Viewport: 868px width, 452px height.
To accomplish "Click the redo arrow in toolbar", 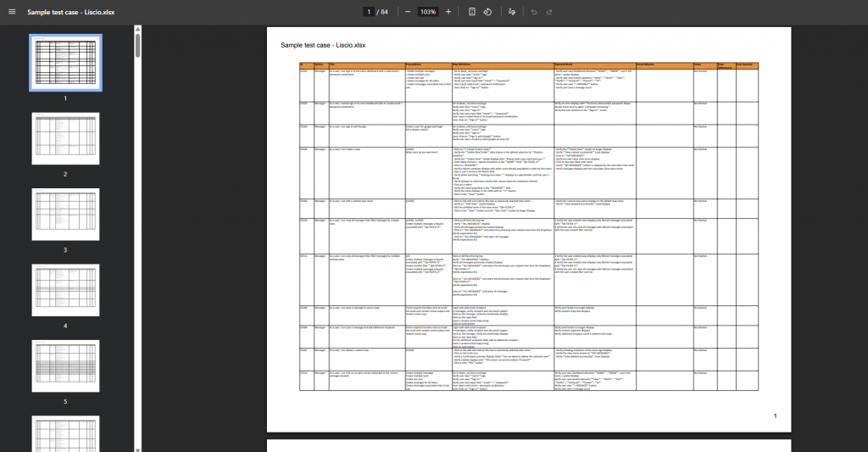I will coord(549,12).
